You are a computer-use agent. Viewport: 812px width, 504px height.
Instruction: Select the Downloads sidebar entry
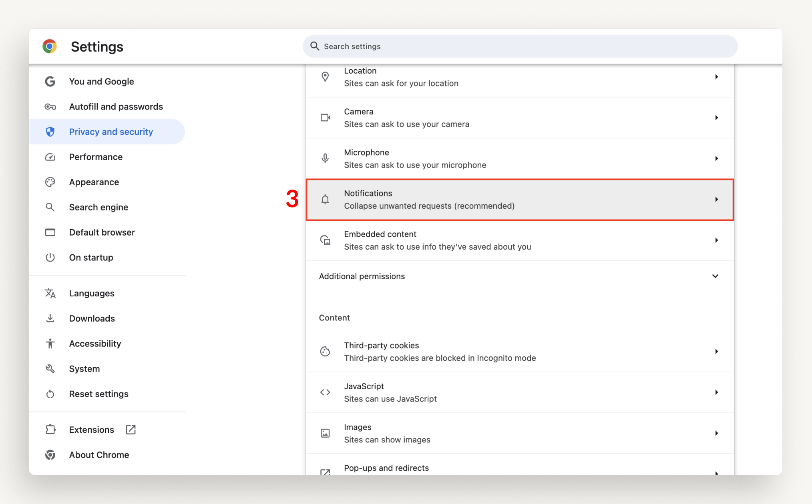click(92, 318)
